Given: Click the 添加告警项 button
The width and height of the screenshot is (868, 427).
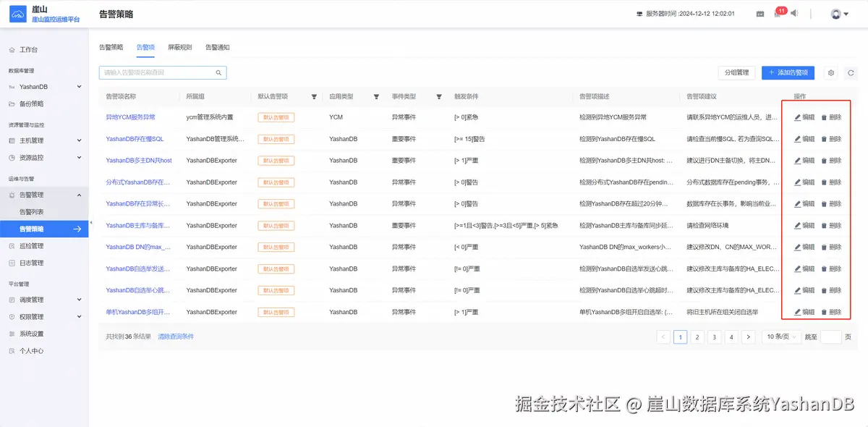Looking at the screenshot, I should point(788,73).
